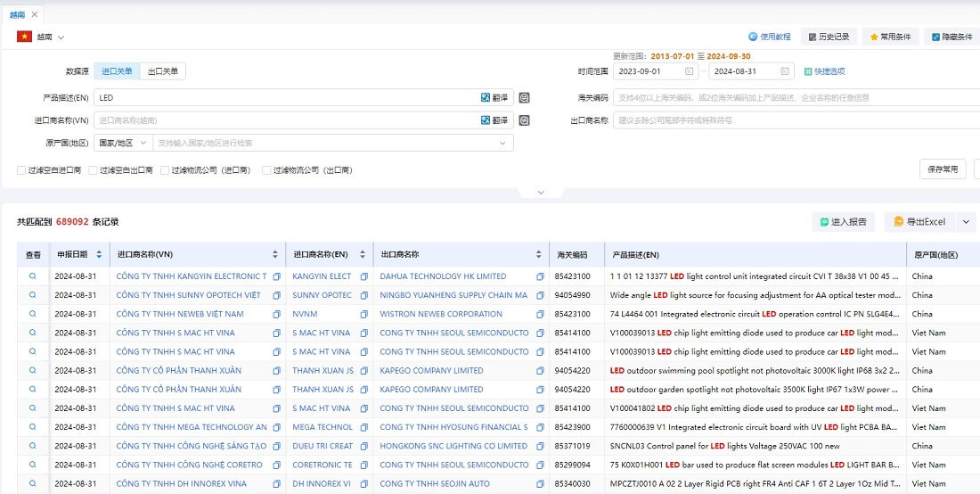Open end date 2024-08-31 calendar icon

pos(784,71)
